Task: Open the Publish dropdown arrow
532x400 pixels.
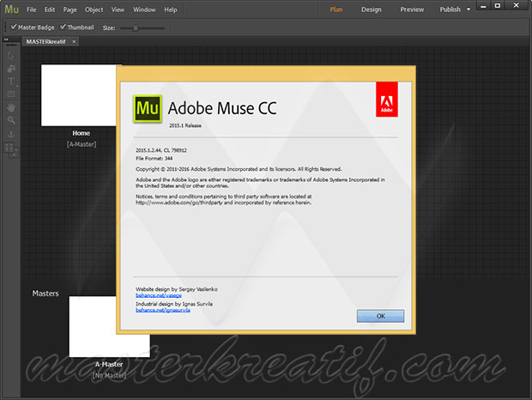Action: click(469, 9)
